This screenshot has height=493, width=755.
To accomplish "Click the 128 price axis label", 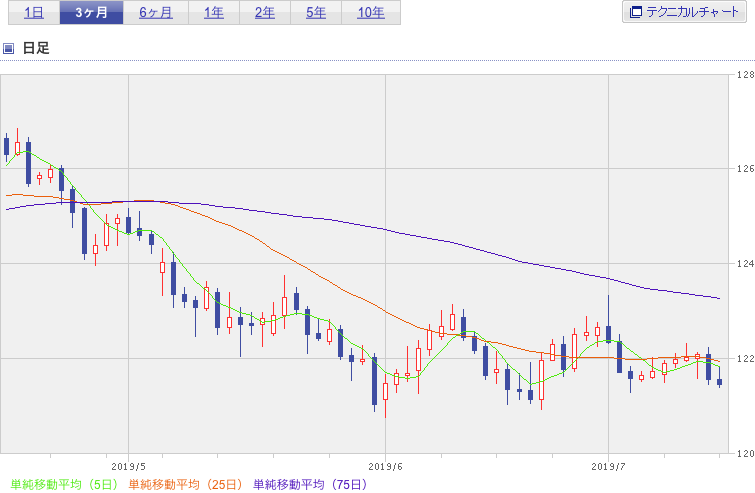I will pos(745,75).
